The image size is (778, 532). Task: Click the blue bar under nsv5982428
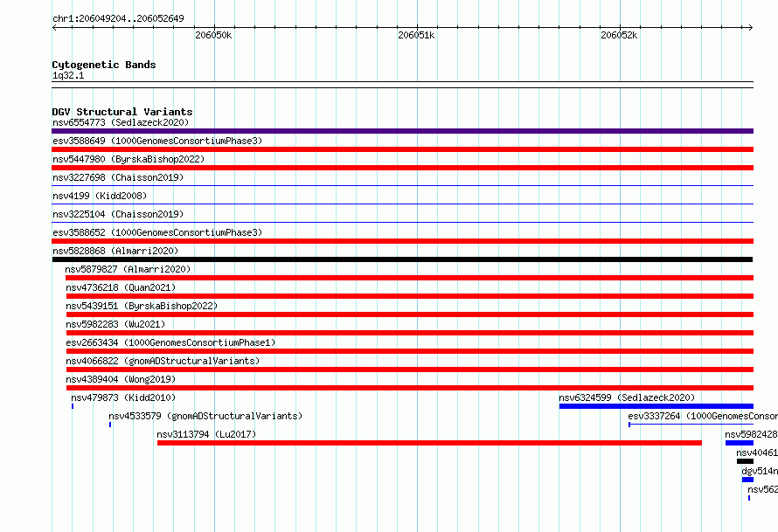740,443
